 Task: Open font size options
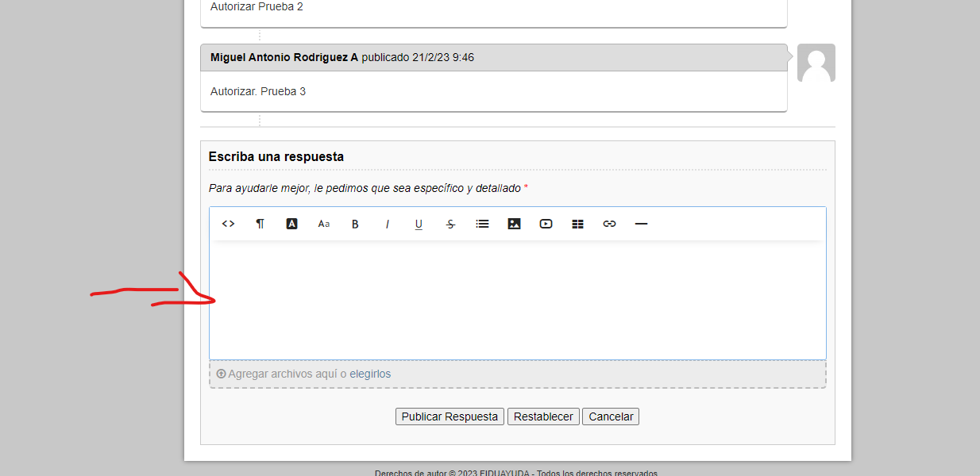[323, 224]
